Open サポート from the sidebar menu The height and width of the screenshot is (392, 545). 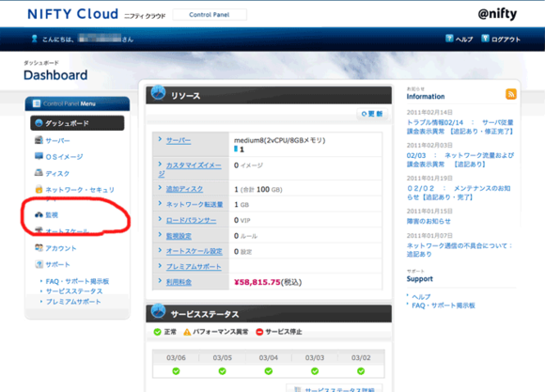pos(57,264)
